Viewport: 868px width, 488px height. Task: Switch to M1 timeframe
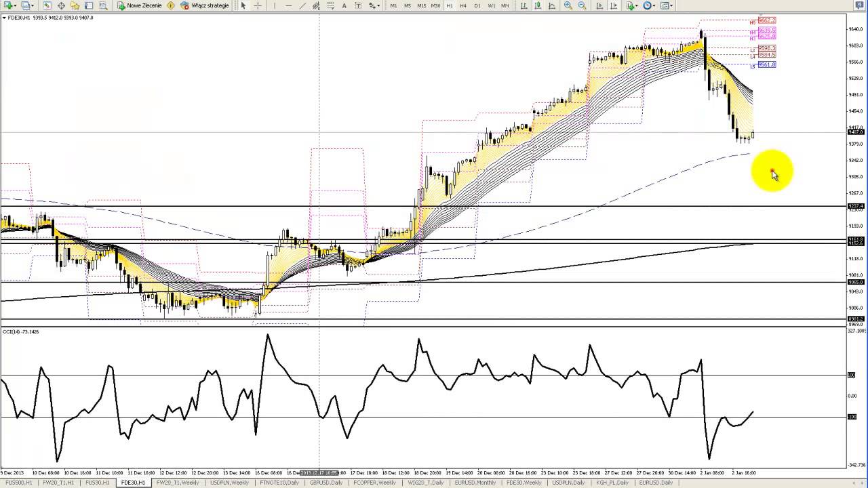[x=393, y=5]
